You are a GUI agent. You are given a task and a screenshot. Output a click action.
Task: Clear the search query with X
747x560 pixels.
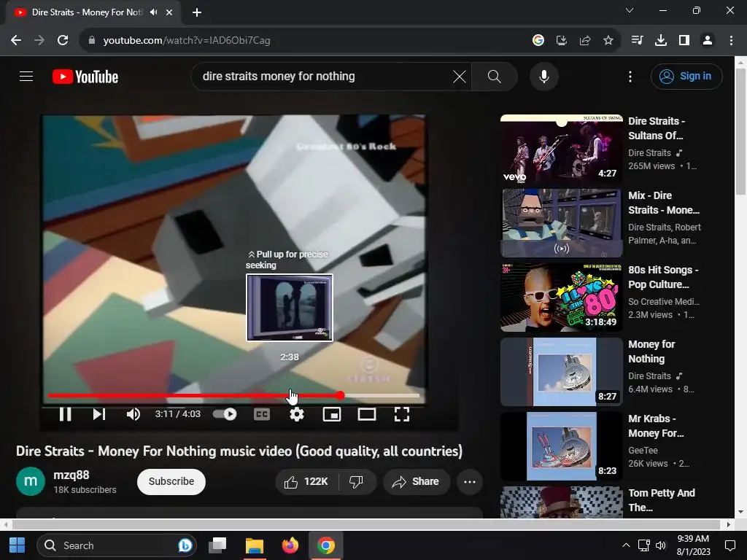pos(460,76)
